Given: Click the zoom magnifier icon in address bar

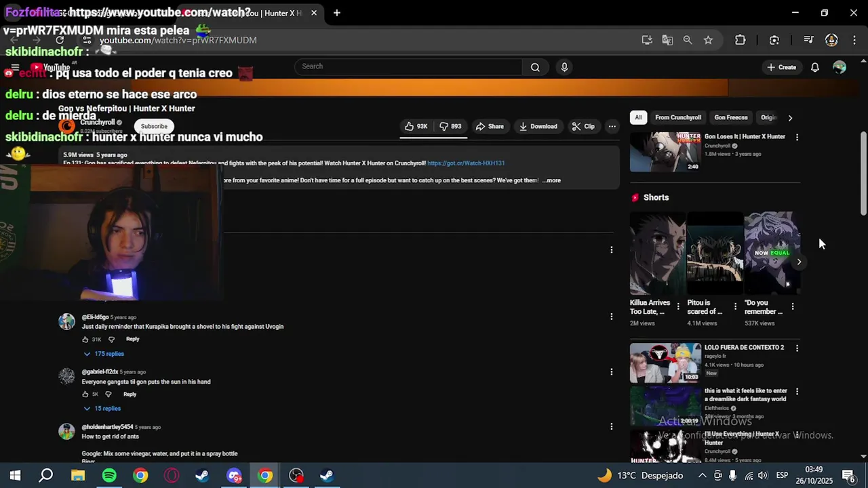Looking at the screenshot, I should (688, 40).
